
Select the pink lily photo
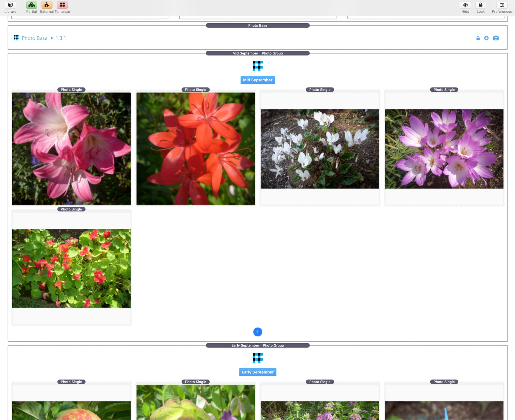pos(71,149)
